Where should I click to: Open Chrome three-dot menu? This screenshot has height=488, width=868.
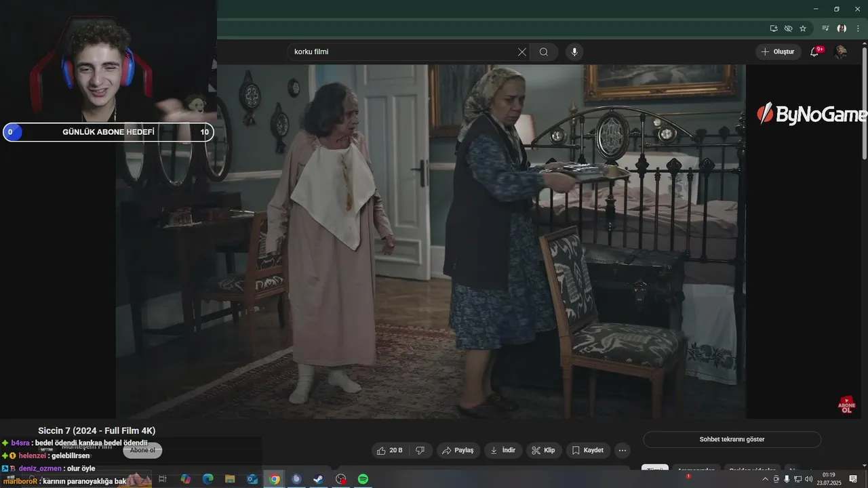pos(858,28)
